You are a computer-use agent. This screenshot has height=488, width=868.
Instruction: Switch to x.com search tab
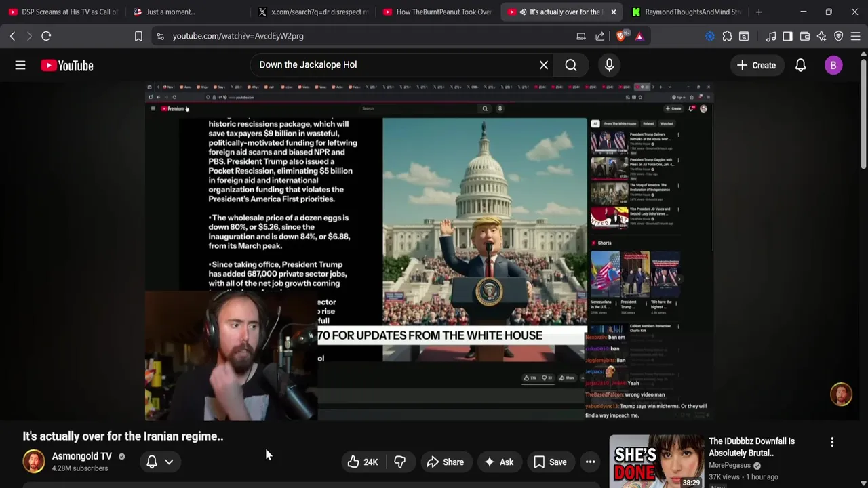point(312,12)
